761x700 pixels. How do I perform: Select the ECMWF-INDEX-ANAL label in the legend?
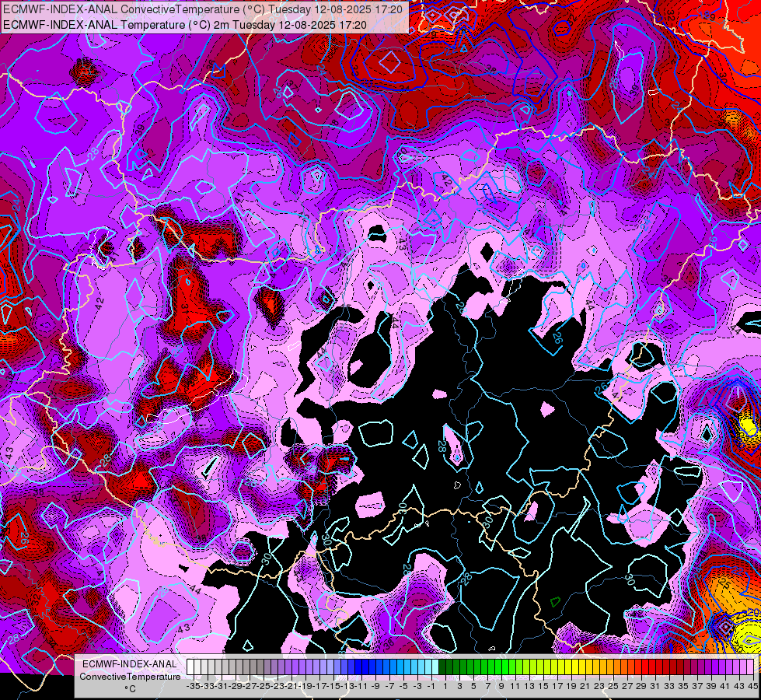[130, 663]
